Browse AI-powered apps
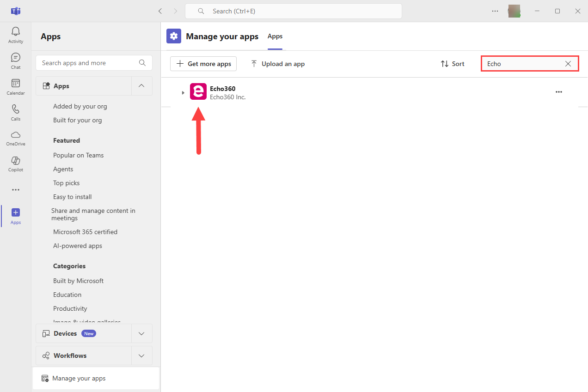Image resolution: width=588 pixels, height=392 pixels. (x=78, y=246)
